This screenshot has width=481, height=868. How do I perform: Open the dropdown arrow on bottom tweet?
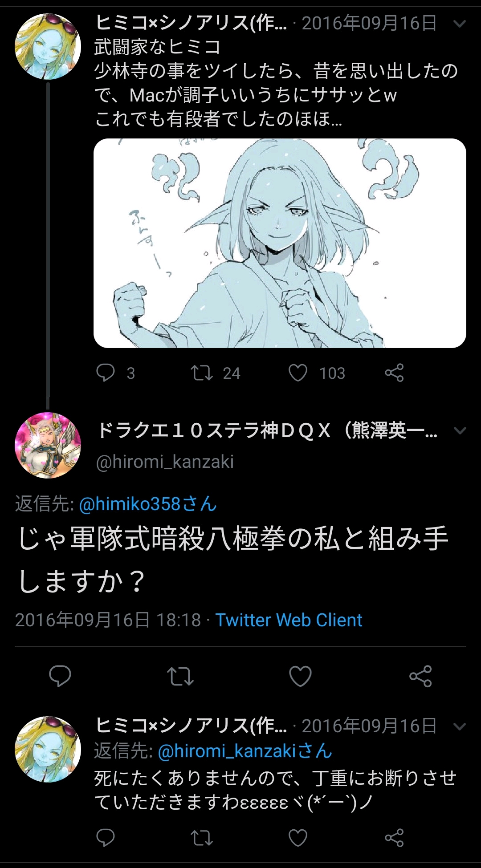(x=459, y=726)
